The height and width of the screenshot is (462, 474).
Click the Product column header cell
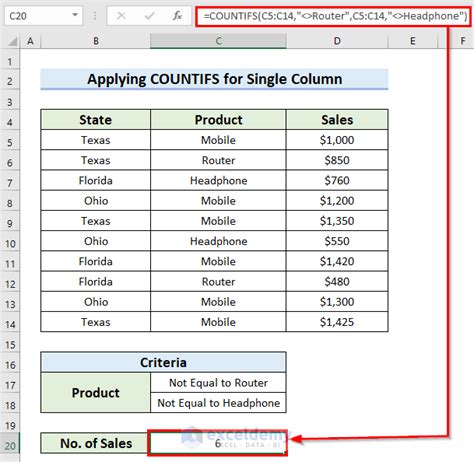point(218,120)
